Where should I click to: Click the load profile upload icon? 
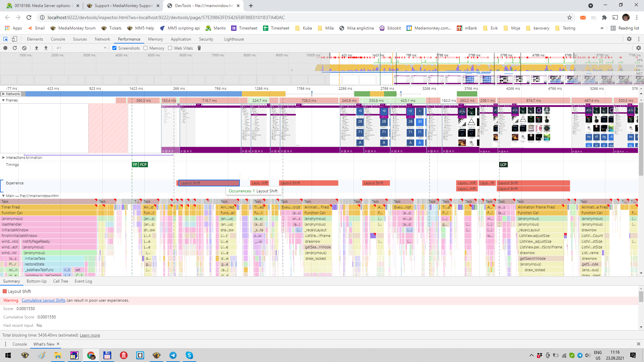pyautogui.click(x=37, y=48)
